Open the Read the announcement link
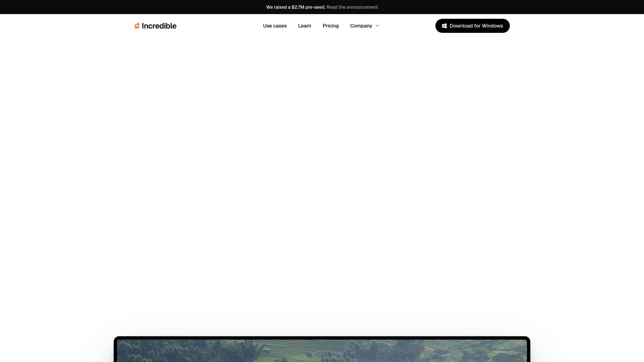 coord(352,7)
